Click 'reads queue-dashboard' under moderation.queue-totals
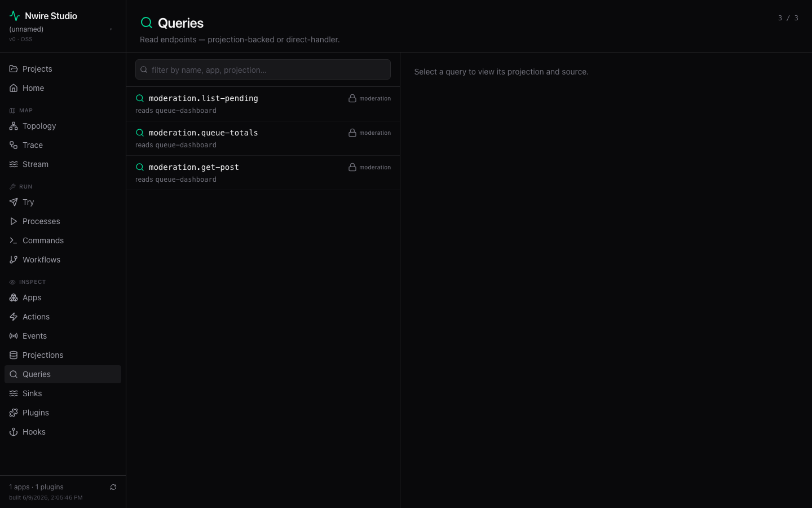 176,145
